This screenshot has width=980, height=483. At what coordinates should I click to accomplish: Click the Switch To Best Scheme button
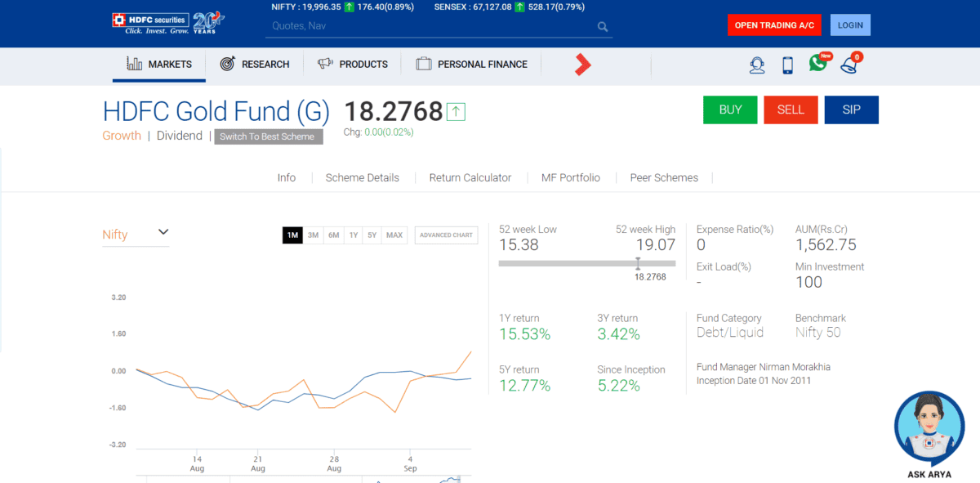tap(268, 136)
